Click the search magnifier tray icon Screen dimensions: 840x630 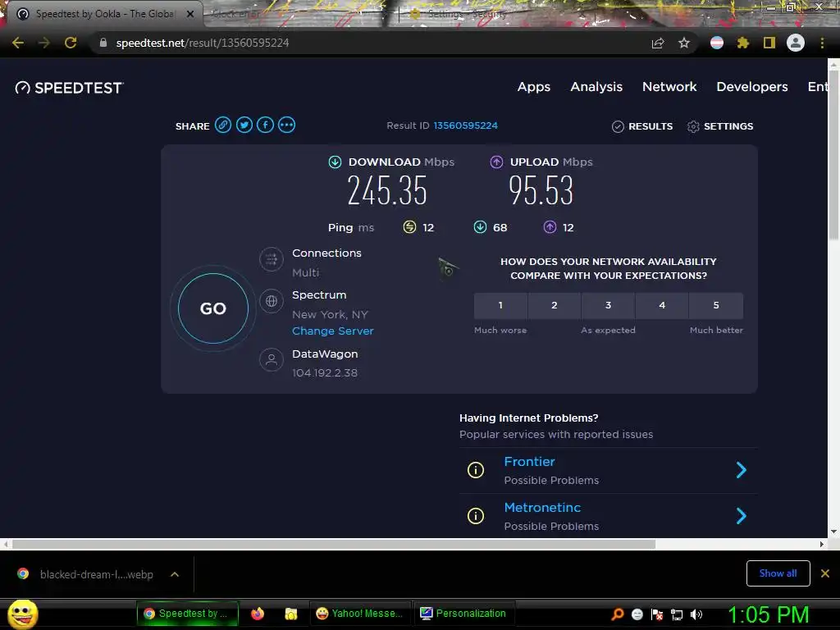pyautogui.click(x=618, y=614)
